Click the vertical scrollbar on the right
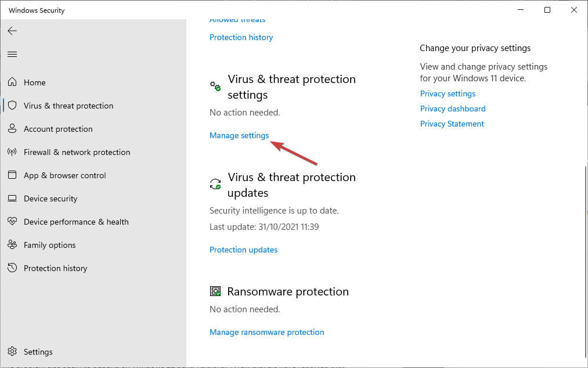 pyautogui.click(x=585, y=261)
